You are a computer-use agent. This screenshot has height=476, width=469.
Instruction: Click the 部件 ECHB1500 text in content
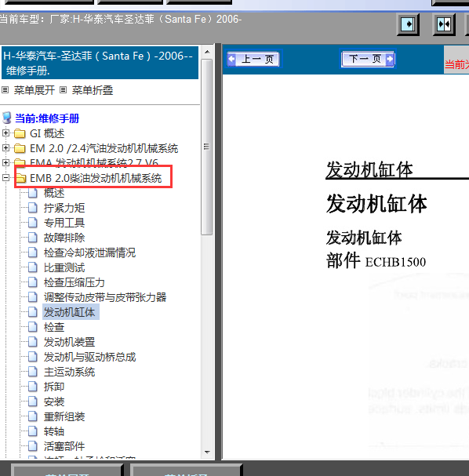tap(376, 261)
